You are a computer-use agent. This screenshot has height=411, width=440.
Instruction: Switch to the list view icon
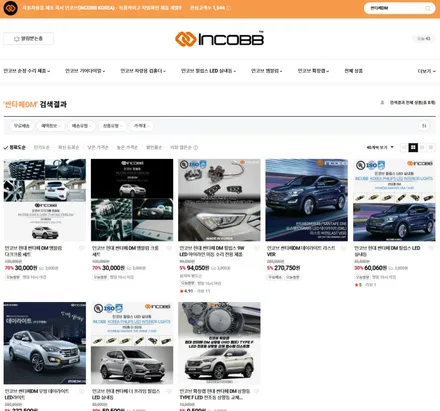pos(422,147)
